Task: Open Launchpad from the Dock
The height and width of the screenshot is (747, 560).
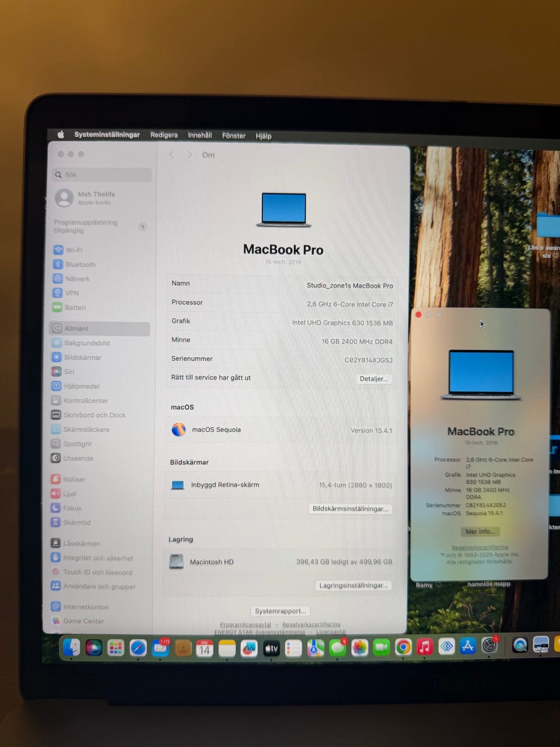Action: (x=116, y=648)
